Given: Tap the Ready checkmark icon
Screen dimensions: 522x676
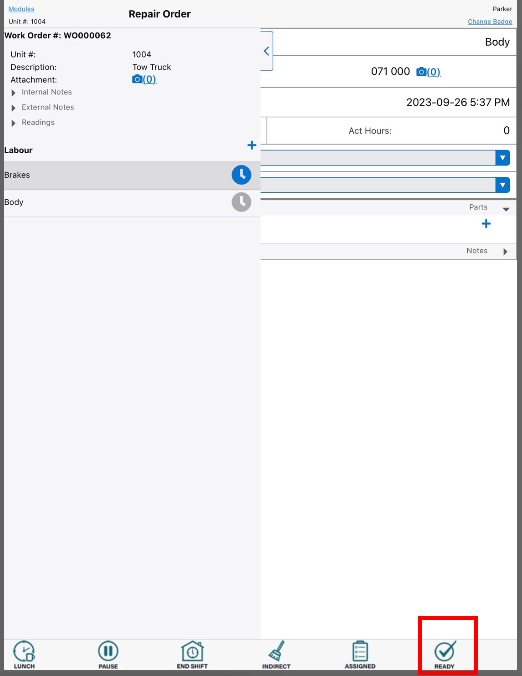Looking at the screenshot, I should pos(444,651).
